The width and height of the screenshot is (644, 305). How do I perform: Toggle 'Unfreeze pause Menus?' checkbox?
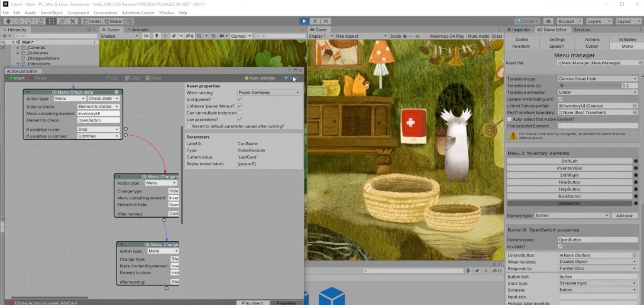[x=240, y=106]
